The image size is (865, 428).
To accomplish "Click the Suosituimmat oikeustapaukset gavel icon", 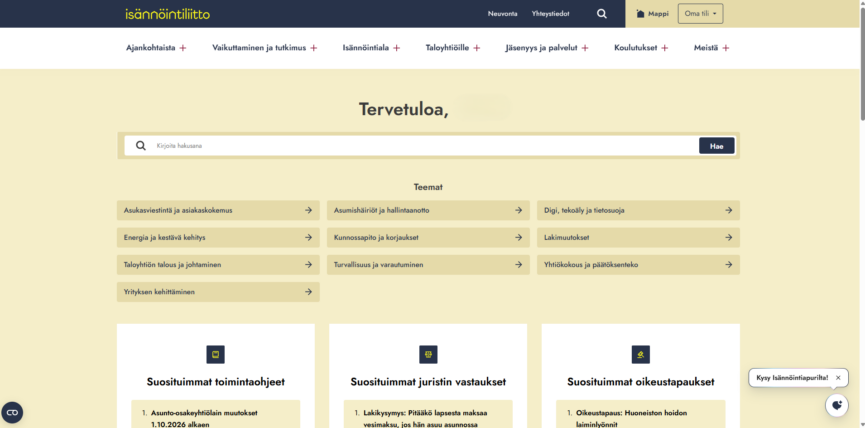I will 640,355.
